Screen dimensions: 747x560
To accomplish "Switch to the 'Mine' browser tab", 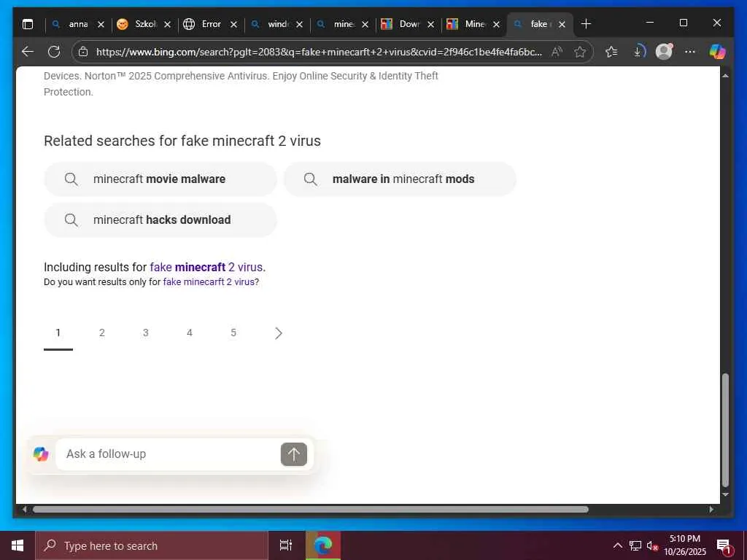I will pyautogui.click(x=475, y=24).
